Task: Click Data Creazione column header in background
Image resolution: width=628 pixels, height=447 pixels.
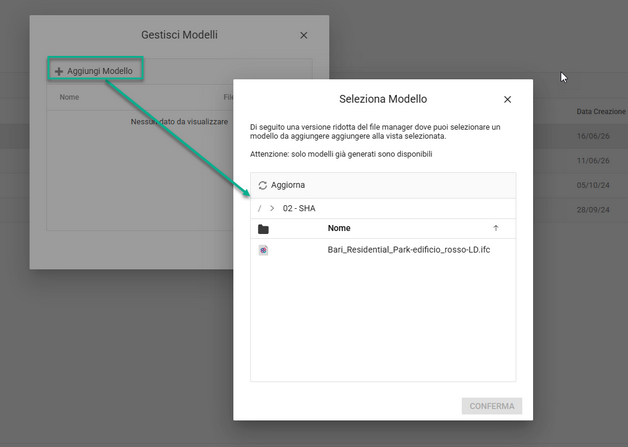Action: click(x=601, y=111)
